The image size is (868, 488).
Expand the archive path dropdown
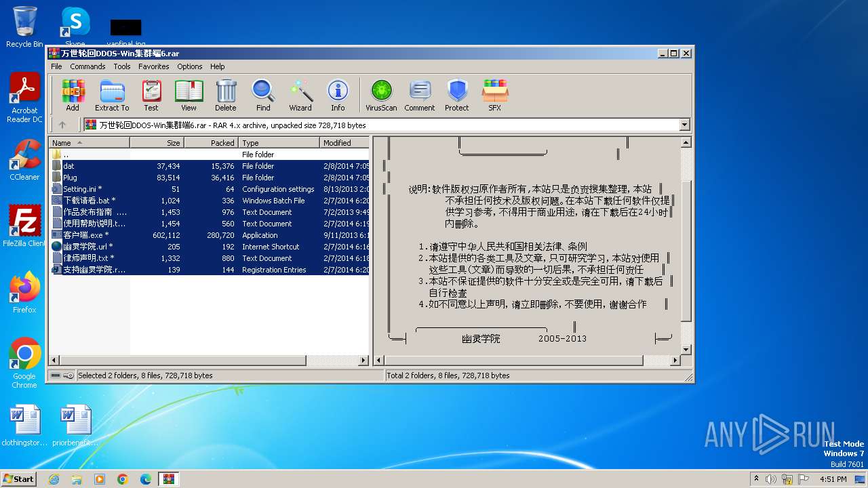tap(684, 125)
